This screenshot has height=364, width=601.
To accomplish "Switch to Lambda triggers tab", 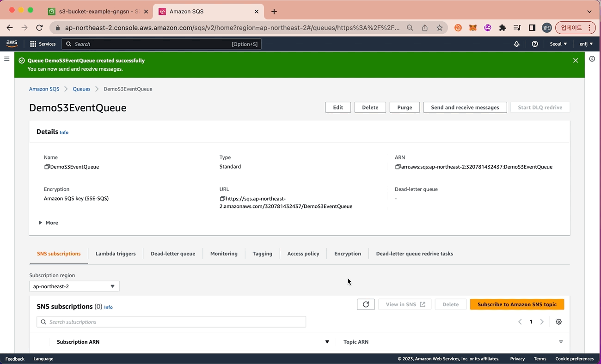I will [116, 254].
